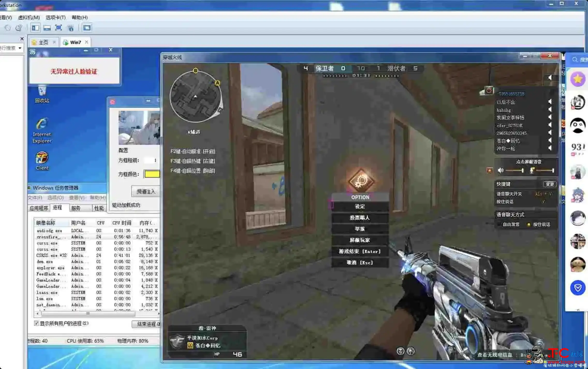Click the search icon at top of right sidebar
Viewport: 588px width, 369px height.
[x=575, y=60]
